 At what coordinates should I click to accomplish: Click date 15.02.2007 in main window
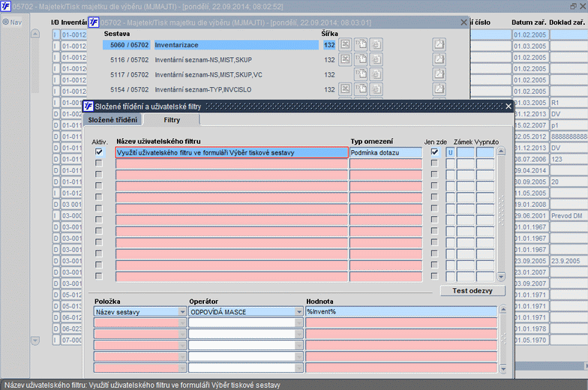click(x=531, y=125)
